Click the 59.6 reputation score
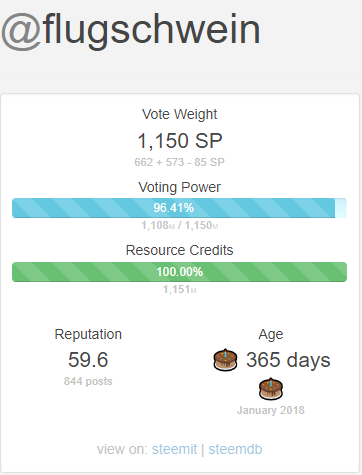This screenshot has height=475, width=362. (x=88, y=360)
